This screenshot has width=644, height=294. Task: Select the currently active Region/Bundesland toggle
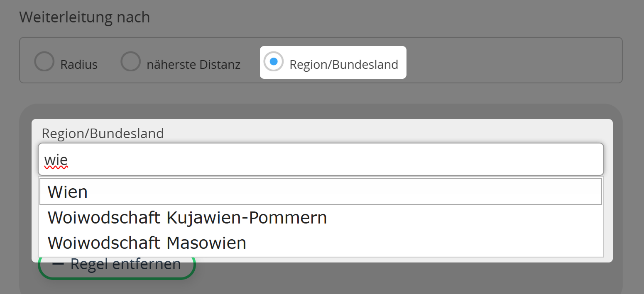[x=332, y=62]
